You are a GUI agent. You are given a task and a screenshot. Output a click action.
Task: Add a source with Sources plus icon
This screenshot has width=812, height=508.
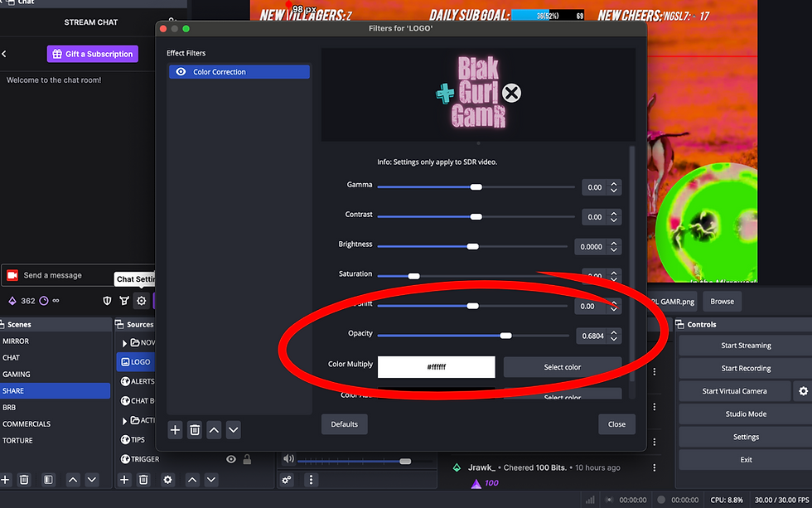tap(124, 480)
